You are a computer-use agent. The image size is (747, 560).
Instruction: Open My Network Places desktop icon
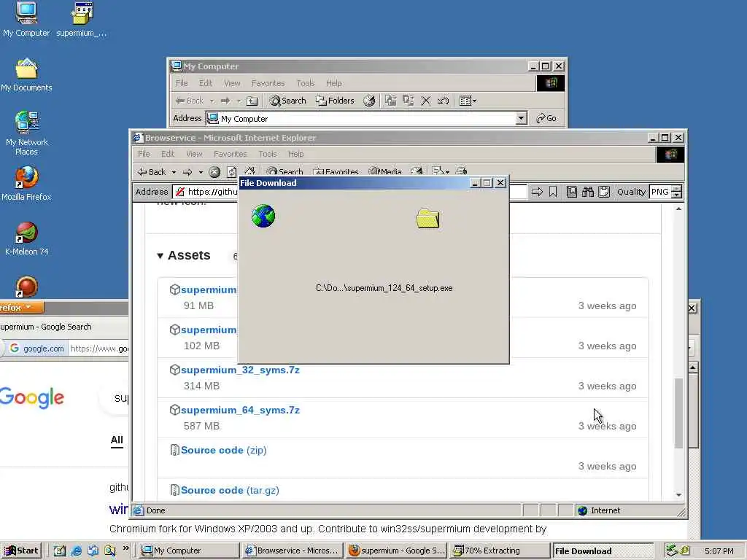[x=27, y=133]
